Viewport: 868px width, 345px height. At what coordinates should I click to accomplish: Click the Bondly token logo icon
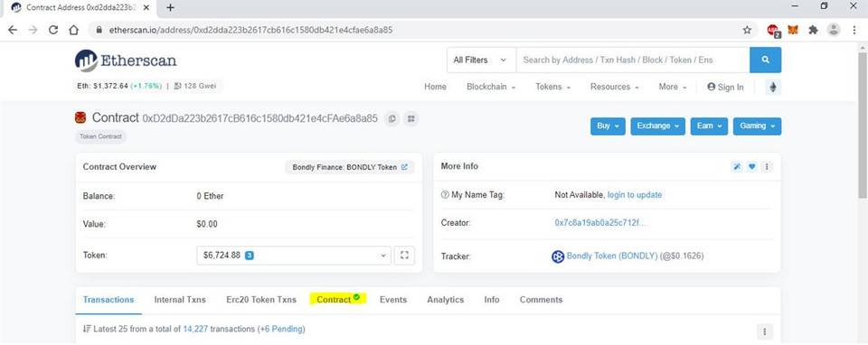coord(558,256)
